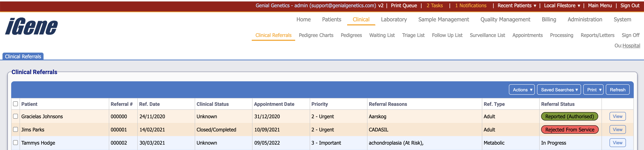This screenshot has height=150, width=644.
Task: Open the Print Queue
Action: coord(404,5)
